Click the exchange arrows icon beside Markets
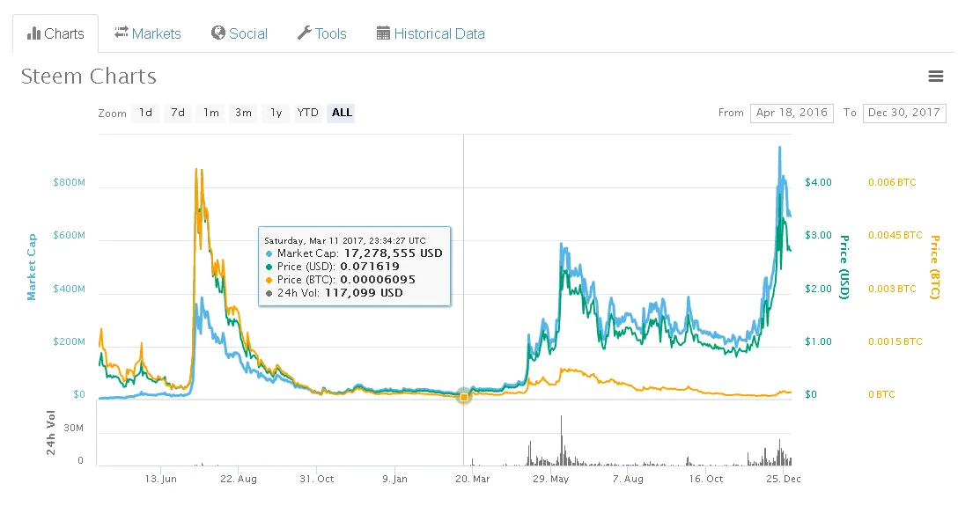980x506 pixels. tap(122, 32)
